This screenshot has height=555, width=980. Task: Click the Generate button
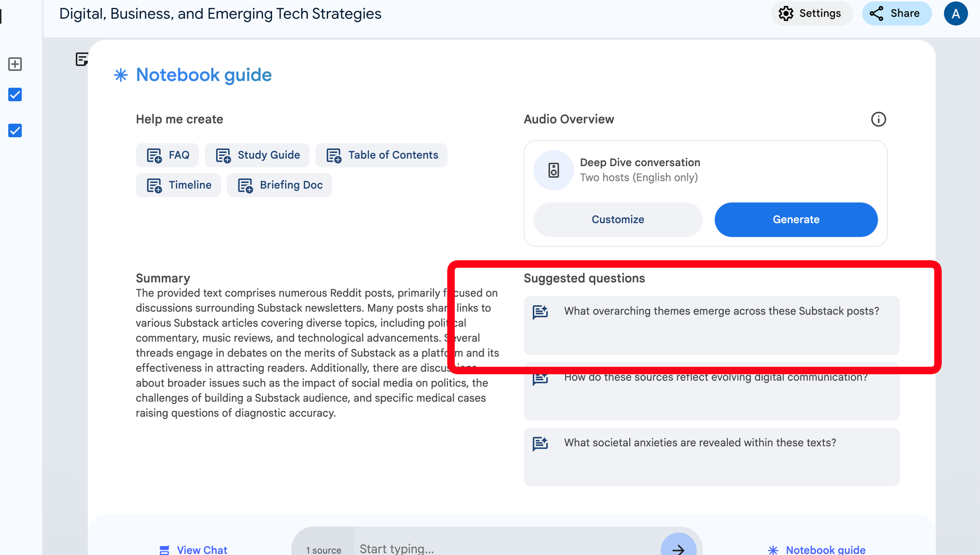point(796,219)
